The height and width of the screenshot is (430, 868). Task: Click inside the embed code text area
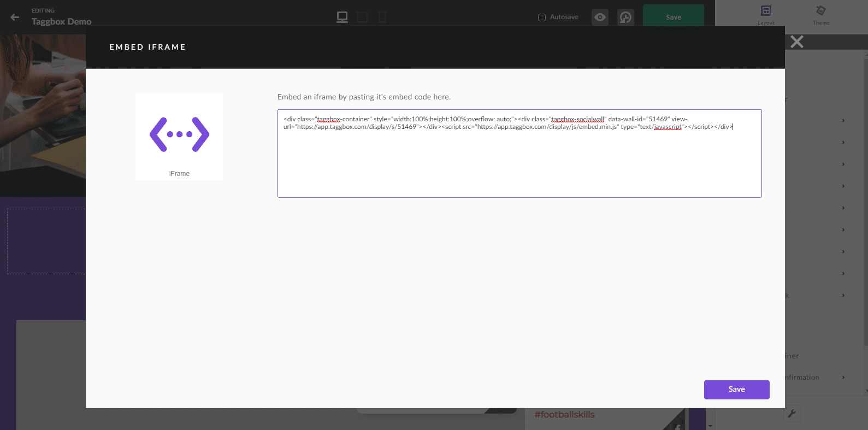519,164
